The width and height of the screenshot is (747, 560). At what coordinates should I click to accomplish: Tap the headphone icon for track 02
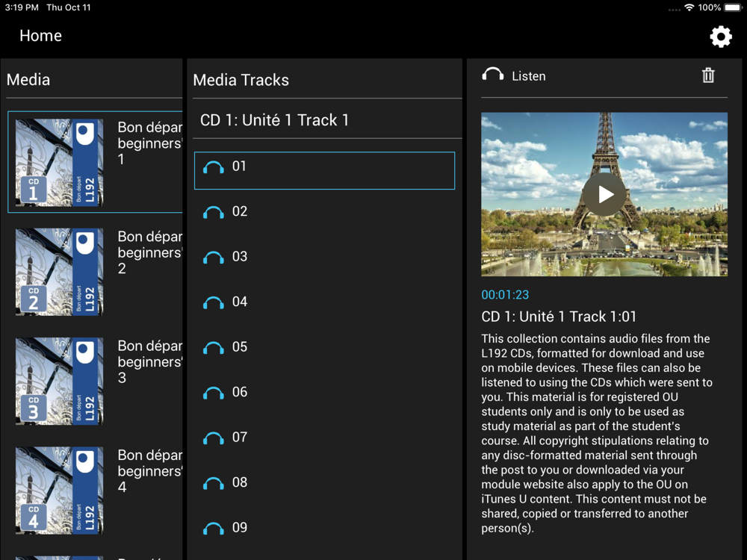pyautogui.click(x=214, y=212)
